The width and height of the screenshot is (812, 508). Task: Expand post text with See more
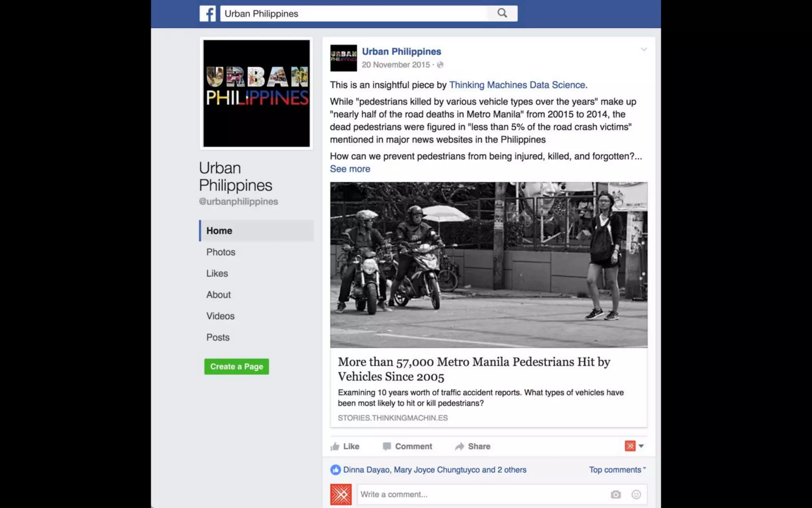click(350, 169)
